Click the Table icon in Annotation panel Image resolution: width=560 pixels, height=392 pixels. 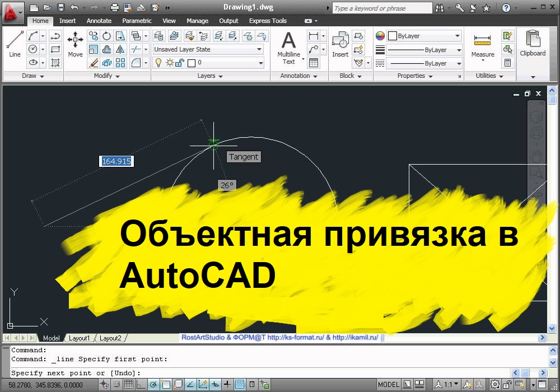pos(313,63)
